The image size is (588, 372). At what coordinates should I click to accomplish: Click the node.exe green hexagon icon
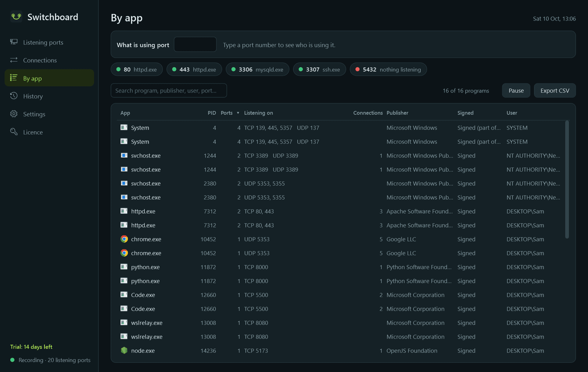(x=124, y=350)
